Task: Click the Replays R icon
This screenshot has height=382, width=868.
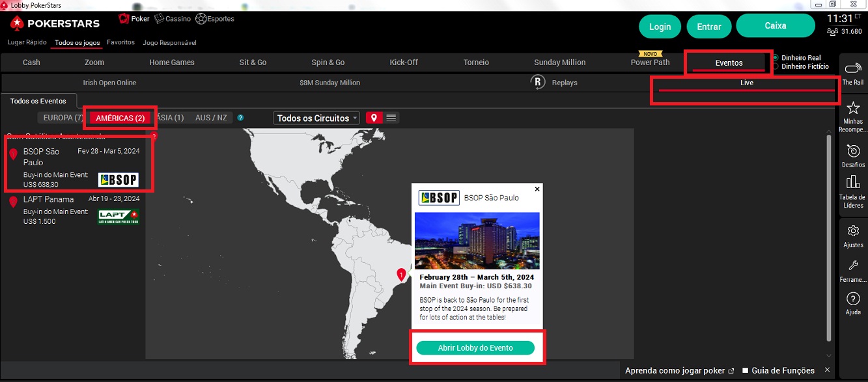Action: coord(538,83)
